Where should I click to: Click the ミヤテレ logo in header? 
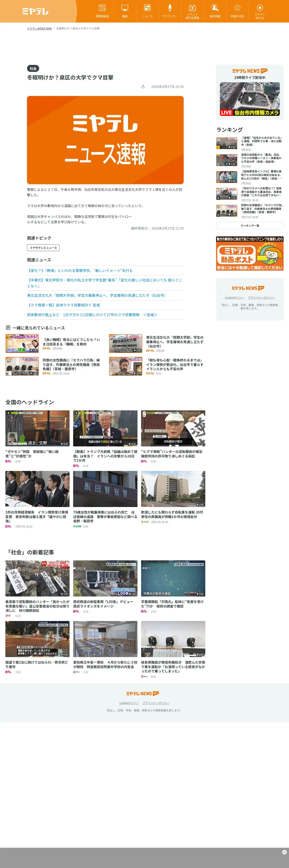point(35,11)
